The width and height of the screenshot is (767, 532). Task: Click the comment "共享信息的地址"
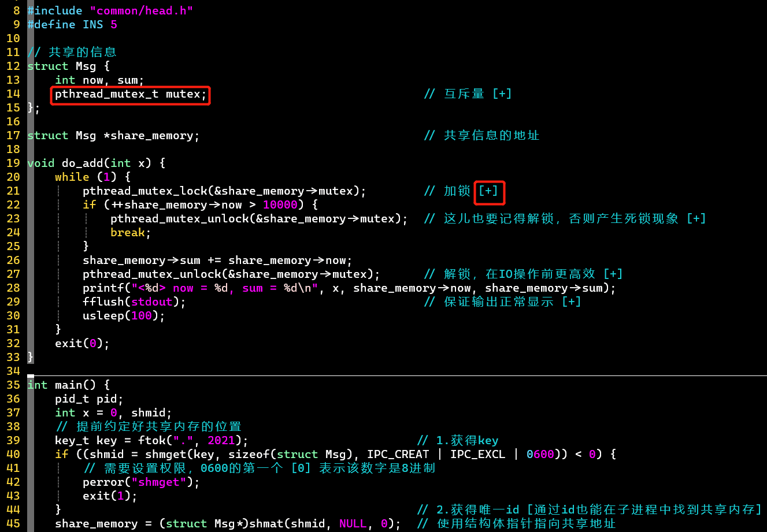492,135
